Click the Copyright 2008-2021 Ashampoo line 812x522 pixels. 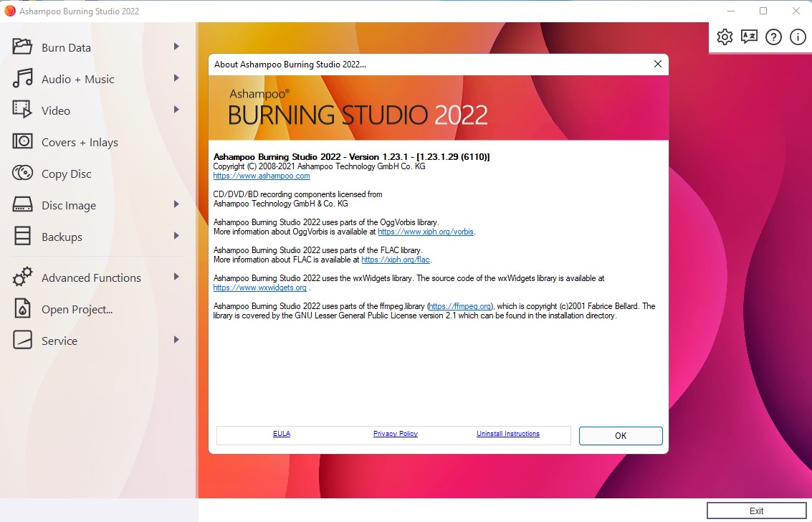click(x=319, y=167)
